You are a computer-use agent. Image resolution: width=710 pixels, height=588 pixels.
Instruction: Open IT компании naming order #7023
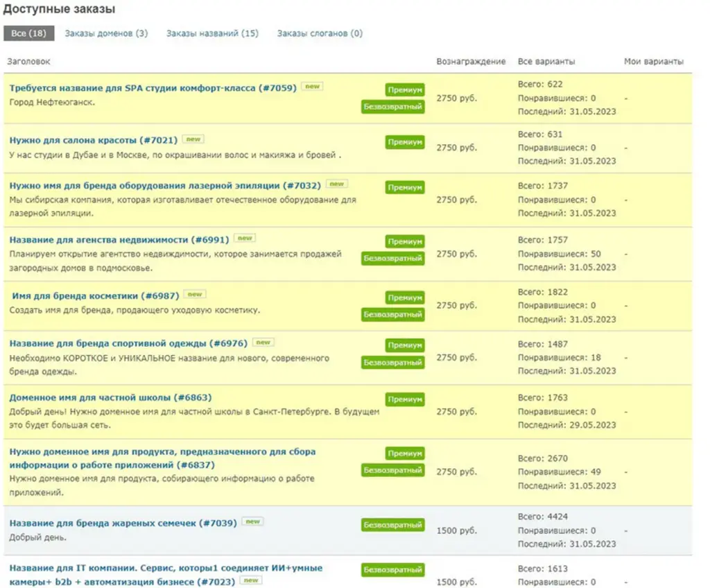166,575
